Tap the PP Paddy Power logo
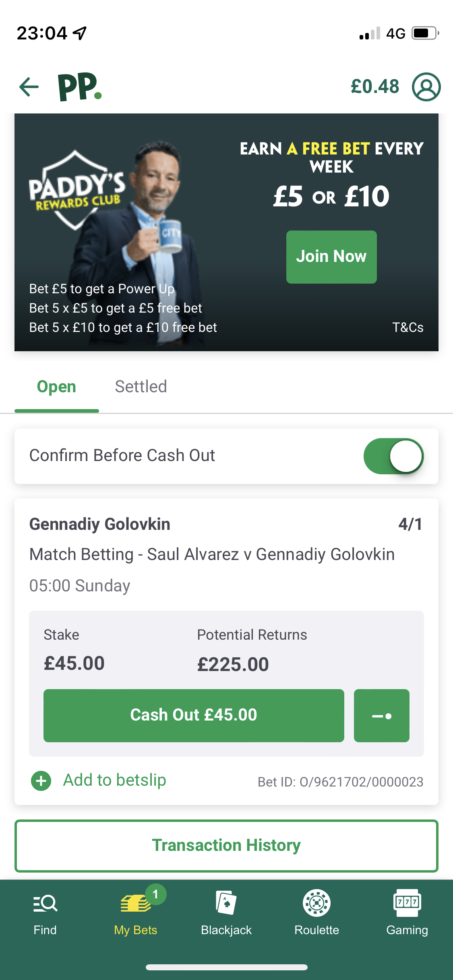Image resolution: width=453 pixels, height=980 pixels. (x=80, y=87)
